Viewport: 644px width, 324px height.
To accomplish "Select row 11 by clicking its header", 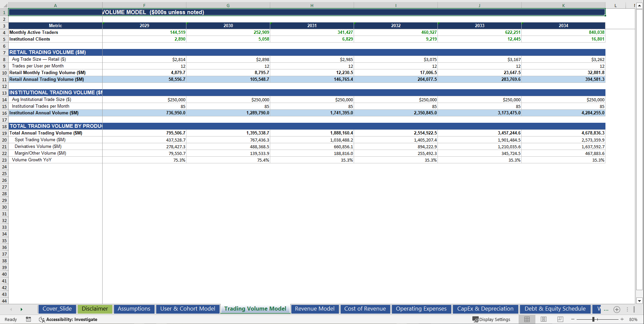I will coord(4,79).
